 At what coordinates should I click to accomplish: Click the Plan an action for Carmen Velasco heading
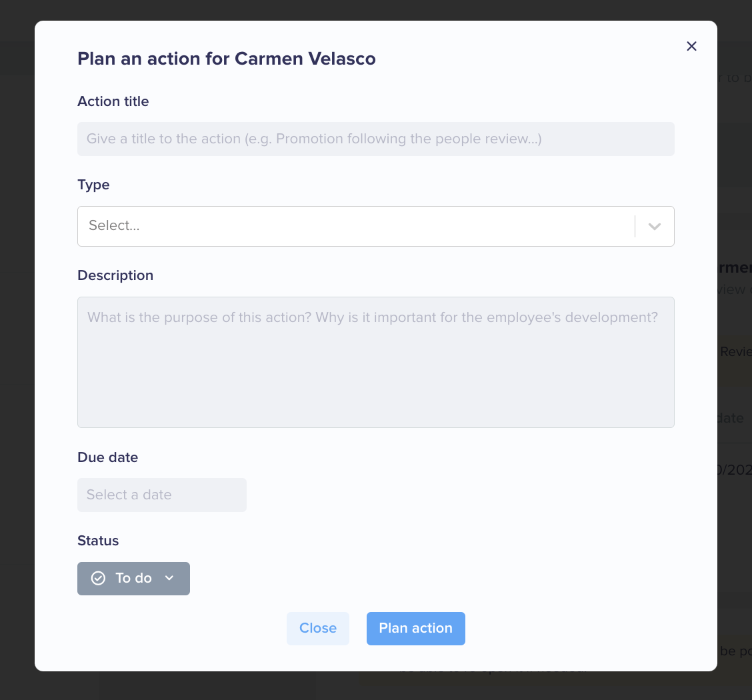227,59
